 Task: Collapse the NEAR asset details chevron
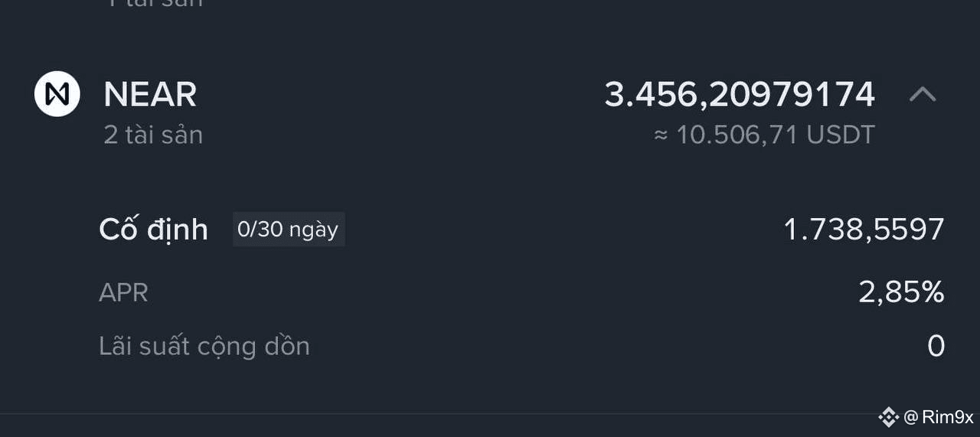point(923,94)
